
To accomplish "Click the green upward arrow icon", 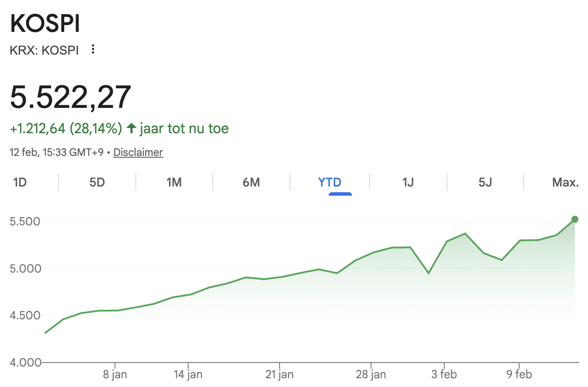I will [131, 128].
